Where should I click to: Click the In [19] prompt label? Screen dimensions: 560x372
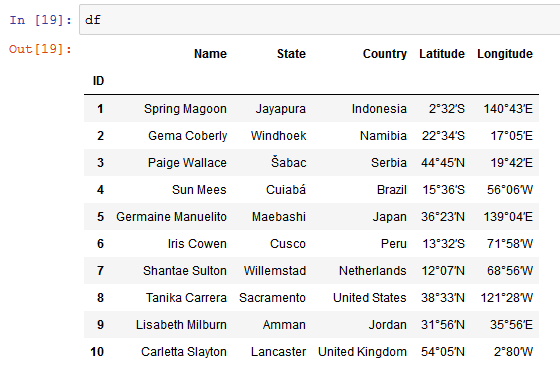[40, 20]
